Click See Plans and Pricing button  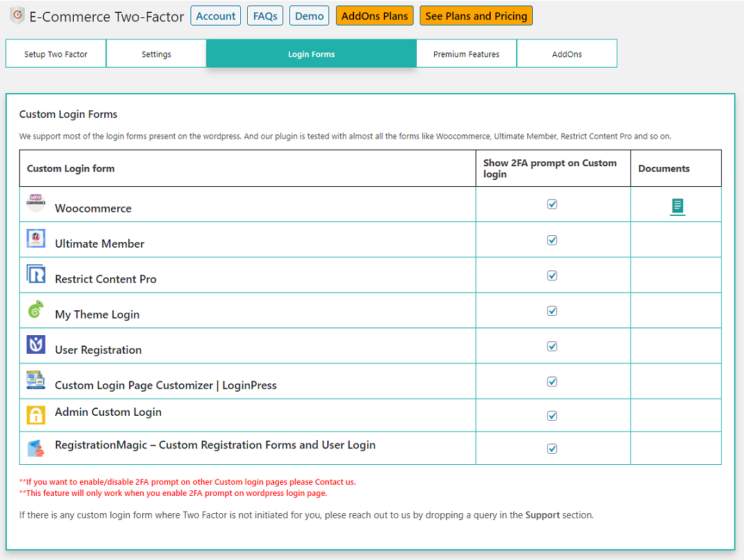pos(476,16)
